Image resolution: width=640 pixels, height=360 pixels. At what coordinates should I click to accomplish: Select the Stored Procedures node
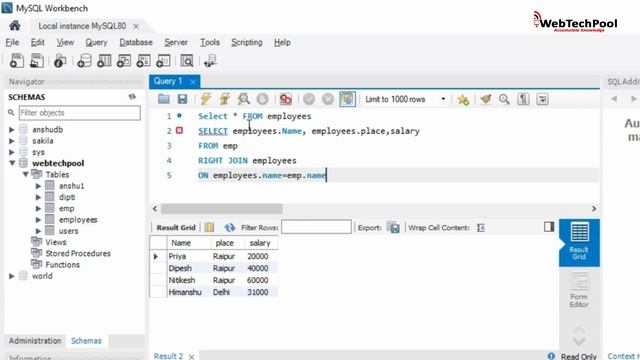pos(78,253)
